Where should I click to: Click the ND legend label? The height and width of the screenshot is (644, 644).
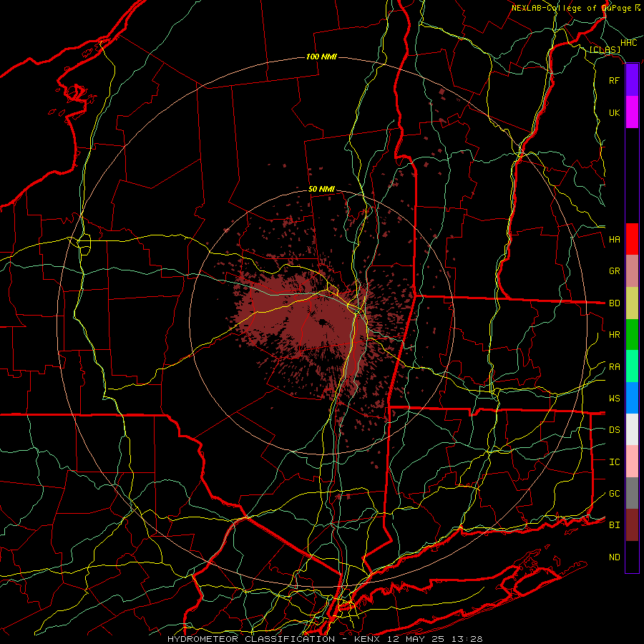[x=614, y=557]
